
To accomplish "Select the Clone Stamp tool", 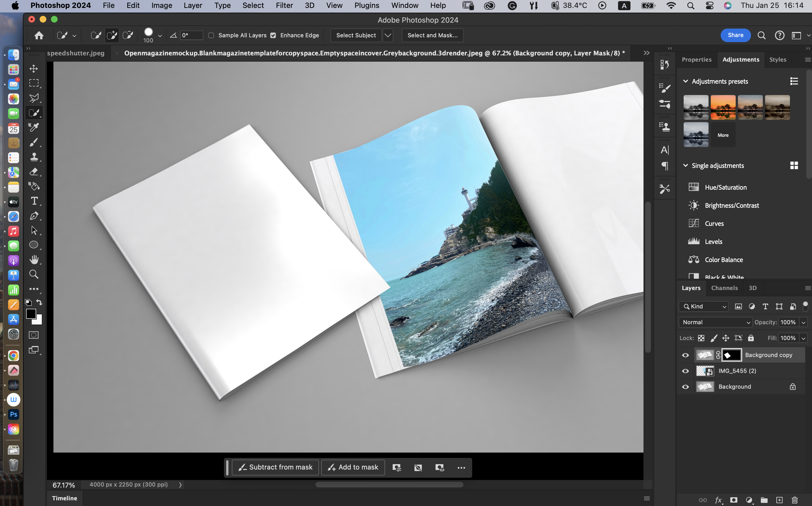I will point(34,157).
